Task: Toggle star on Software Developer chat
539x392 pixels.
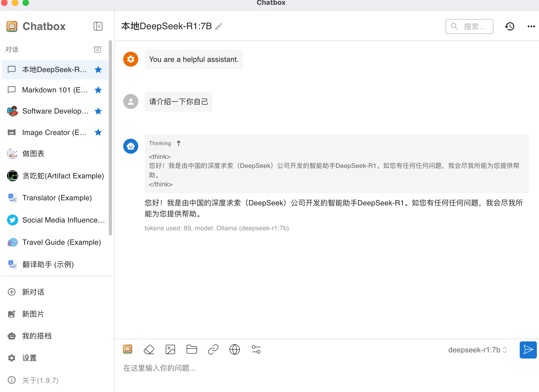Action: click(x=98, y=111)
